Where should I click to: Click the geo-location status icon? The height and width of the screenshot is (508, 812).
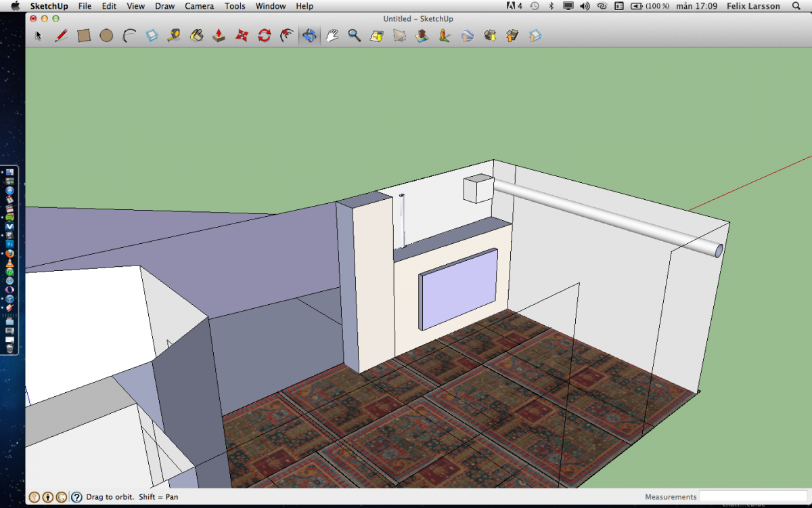coord(34,497)
